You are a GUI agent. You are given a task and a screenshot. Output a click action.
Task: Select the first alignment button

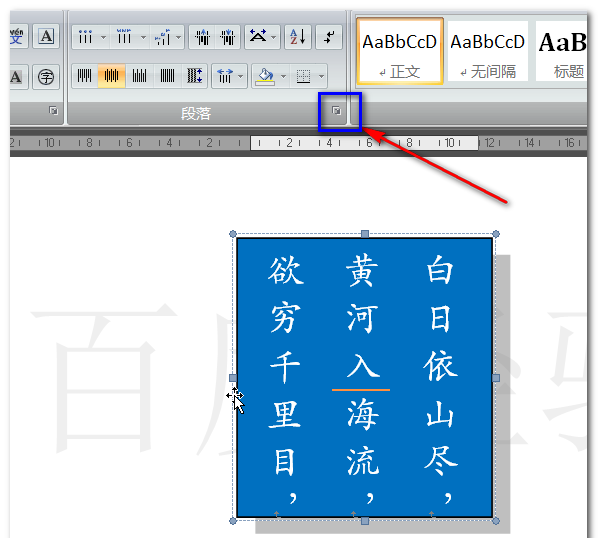(x=85, y=76)
